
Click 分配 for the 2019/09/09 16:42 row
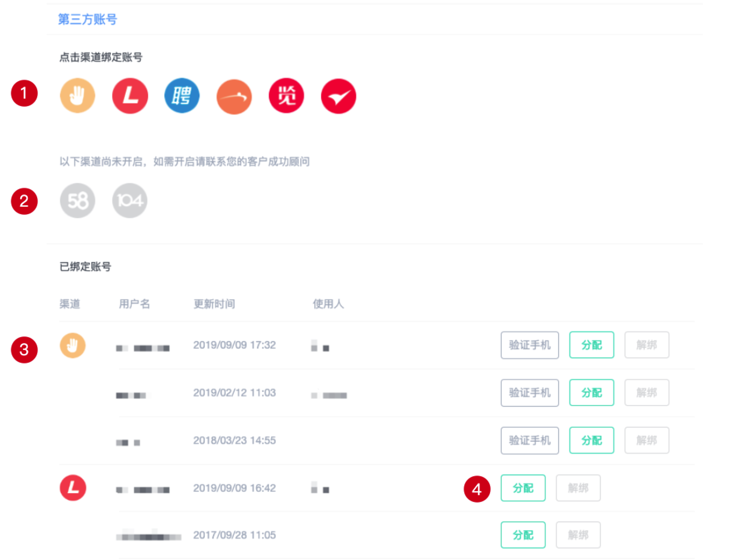523,488
